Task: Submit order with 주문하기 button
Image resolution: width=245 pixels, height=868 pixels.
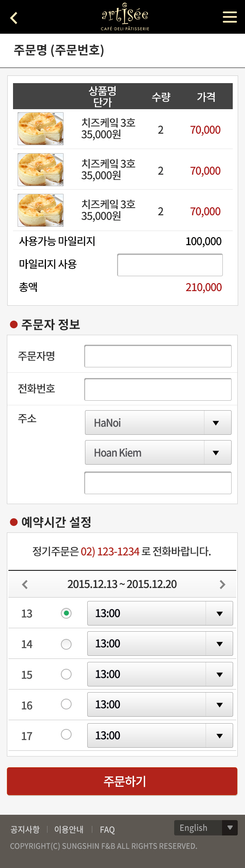Action: (122, 781)
